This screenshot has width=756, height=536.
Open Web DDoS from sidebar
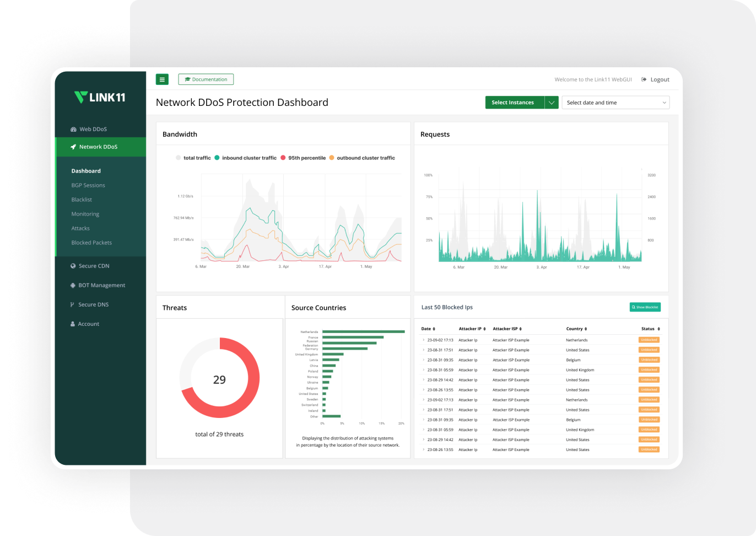pos(93,129)
